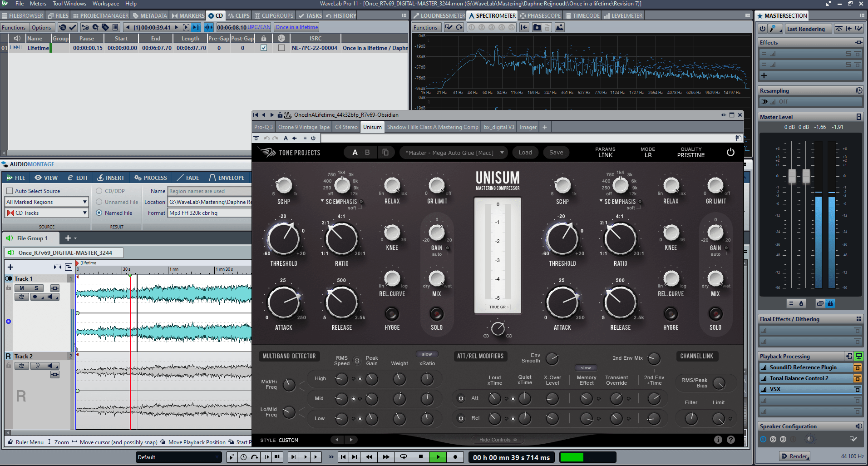Click the Play button in transport bar

(438, 457)
